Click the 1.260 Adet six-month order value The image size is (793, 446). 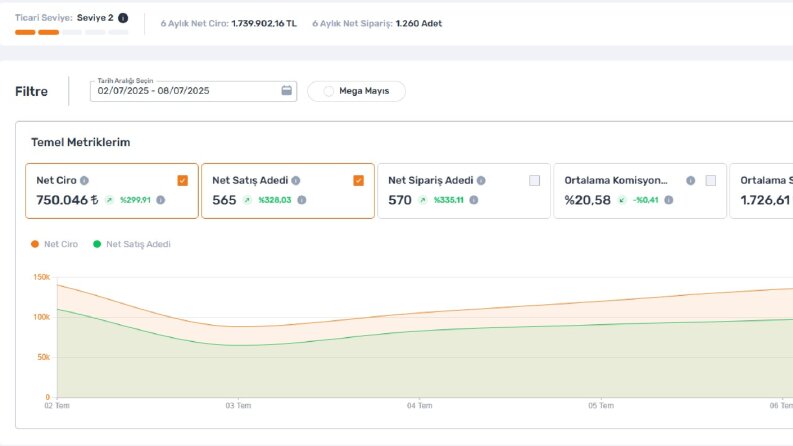(x=419, y=23)
